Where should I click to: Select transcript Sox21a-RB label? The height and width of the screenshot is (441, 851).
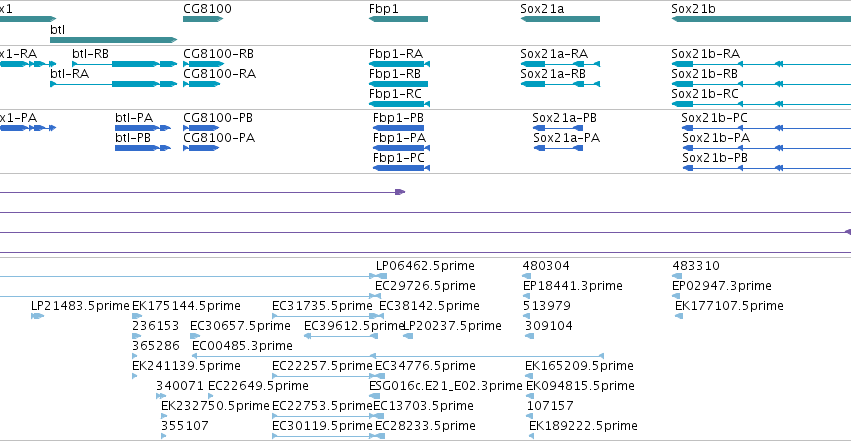553,74
